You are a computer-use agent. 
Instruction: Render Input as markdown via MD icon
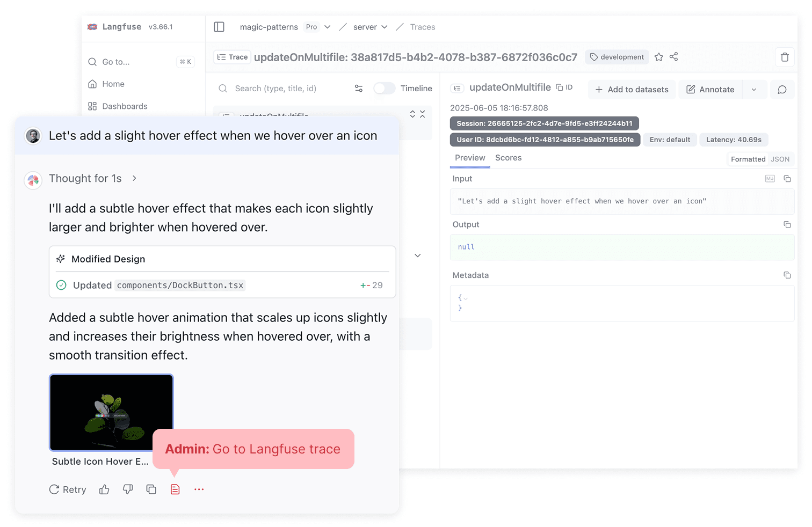click(770, 178)
